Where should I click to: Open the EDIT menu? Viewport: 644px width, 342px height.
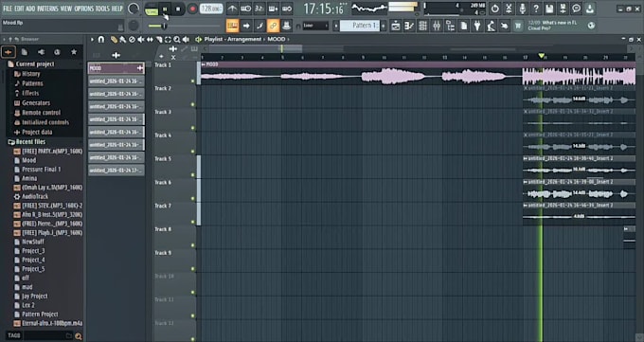pos(19,9)
